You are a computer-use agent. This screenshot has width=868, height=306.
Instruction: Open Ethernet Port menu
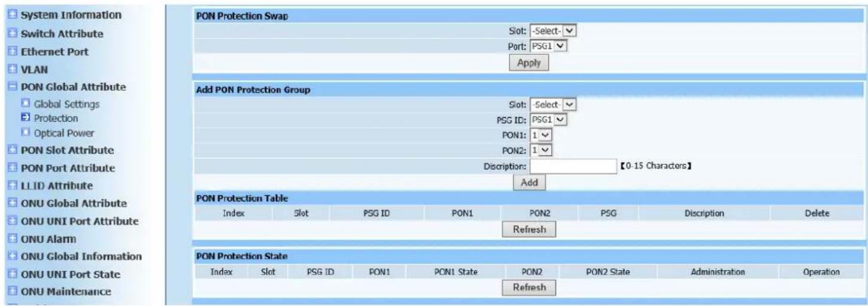click(x=55, y=51)
